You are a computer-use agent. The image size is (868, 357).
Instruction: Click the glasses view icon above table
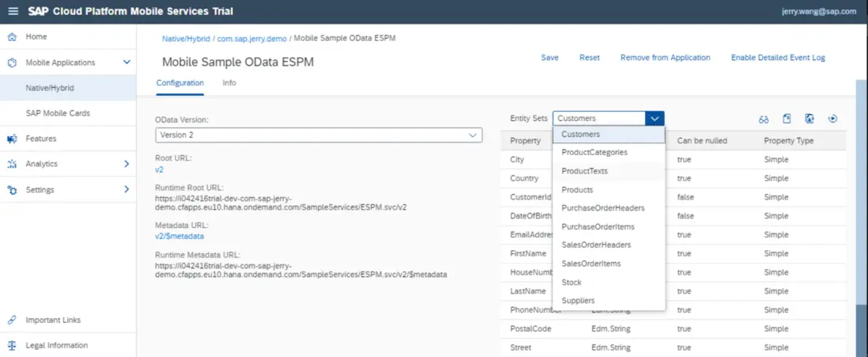click(764, 119)
